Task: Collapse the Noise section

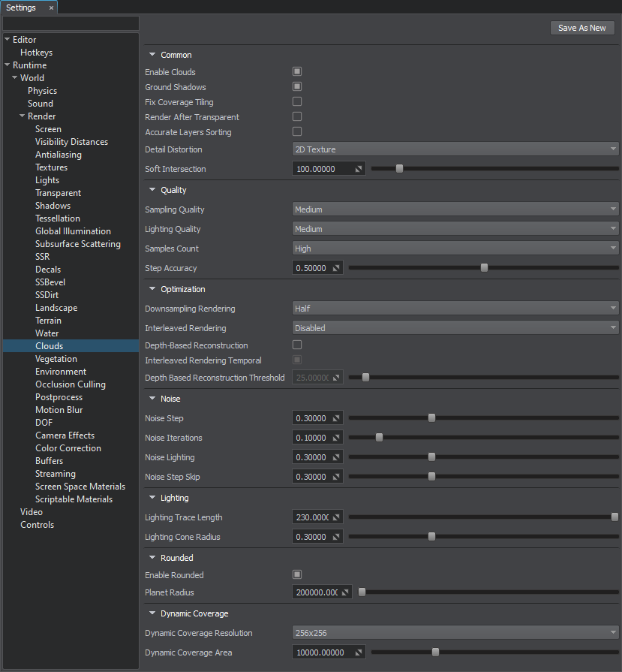Action: click(x=152, y=398)
